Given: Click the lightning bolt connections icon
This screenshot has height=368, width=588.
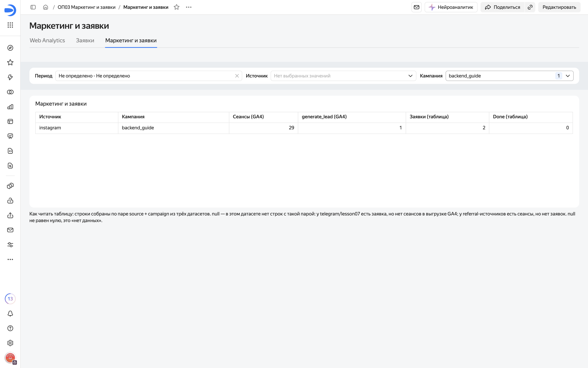Looking at the screenshot, I should pyautogui.click(x=10, y=77).
